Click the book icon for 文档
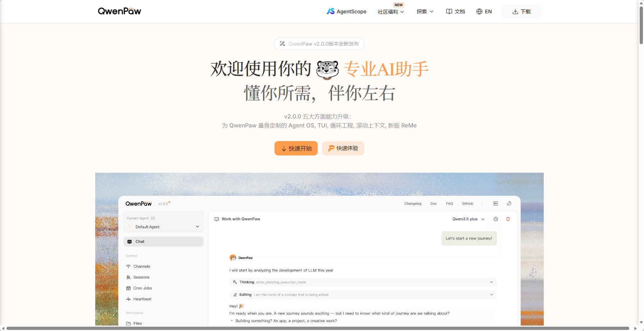This screenshot has width=644, height=331. 449,11
